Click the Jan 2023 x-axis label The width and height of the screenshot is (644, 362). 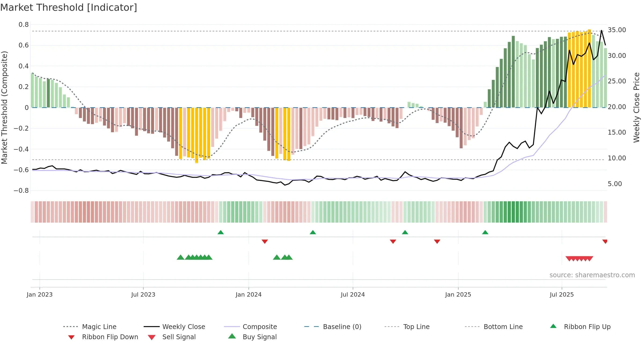(x=40, y=295)
